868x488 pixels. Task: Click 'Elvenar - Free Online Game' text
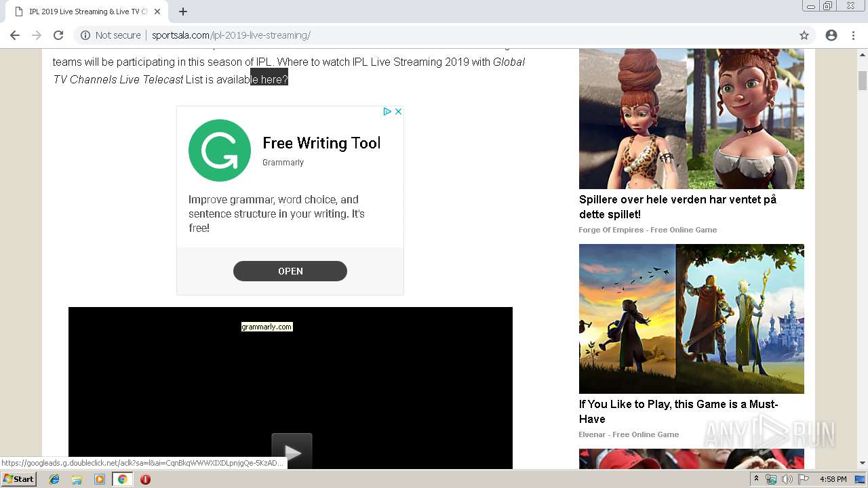pyautogui.click(x=629, y=434)
